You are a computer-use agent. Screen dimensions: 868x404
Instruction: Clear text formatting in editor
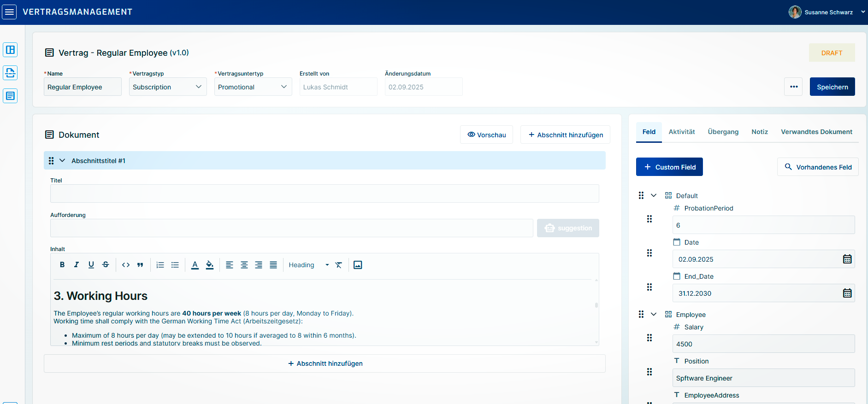tap(339, 265)
